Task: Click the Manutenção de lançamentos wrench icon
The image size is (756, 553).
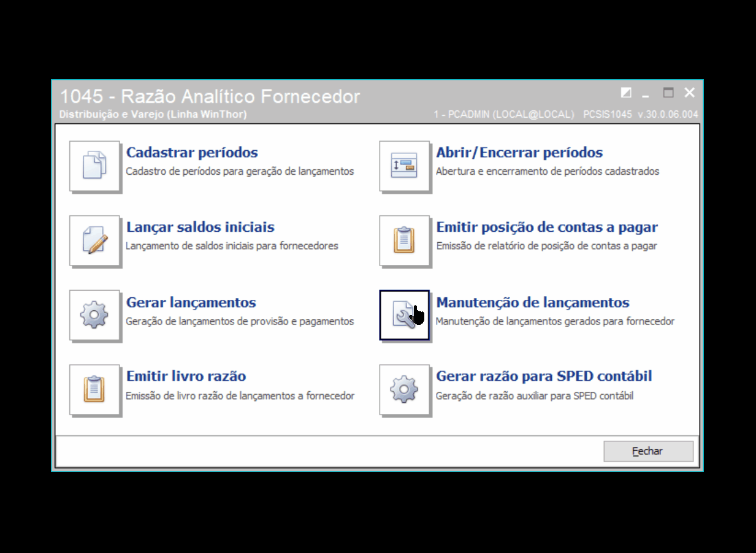Action: 404,315
